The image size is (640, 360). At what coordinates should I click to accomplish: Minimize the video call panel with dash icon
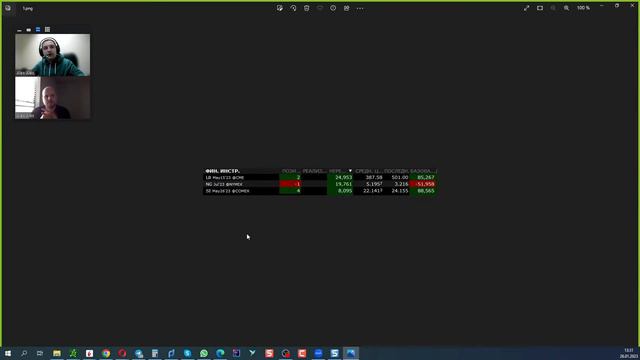point(19,30)
